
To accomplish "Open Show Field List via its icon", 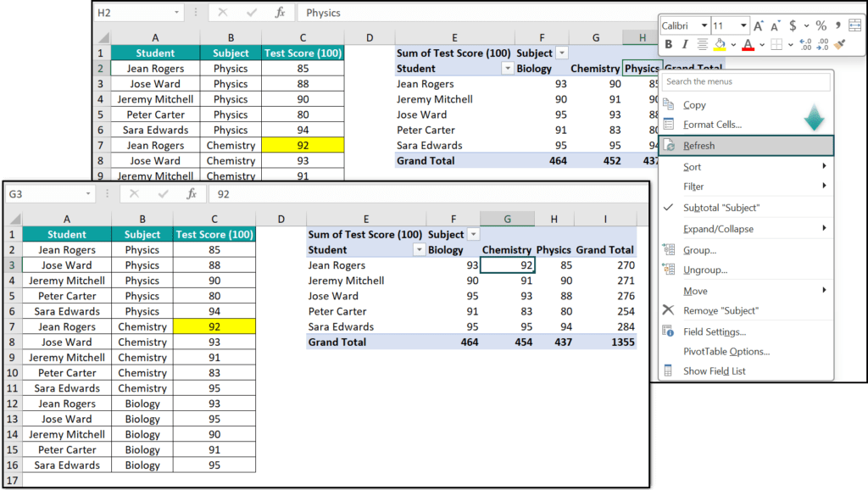I will click(667, 370).
